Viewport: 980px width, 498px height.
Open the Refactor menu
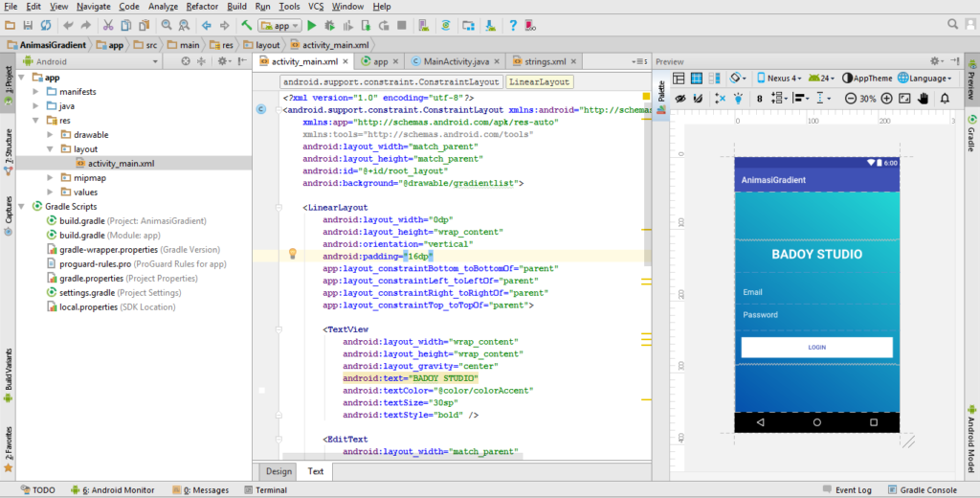pos(202,7)
